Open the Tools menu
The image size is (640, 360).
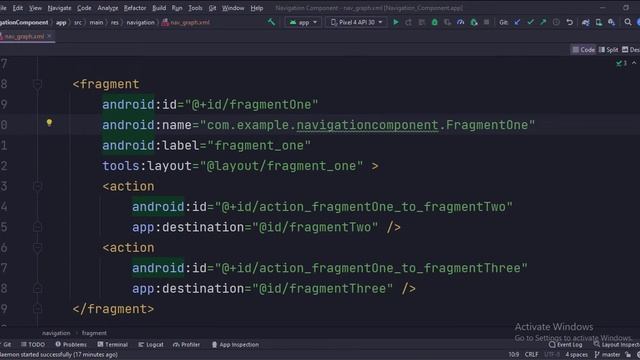click(195, 8)
